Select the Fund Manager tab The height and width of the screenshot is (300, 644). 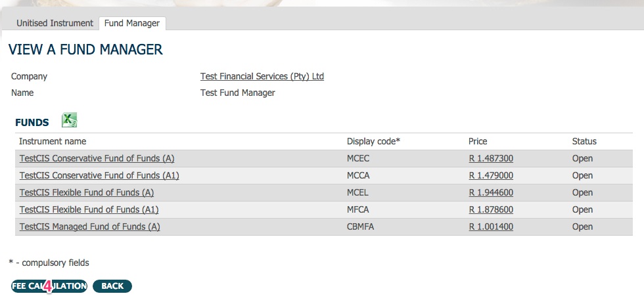[132, 24]
